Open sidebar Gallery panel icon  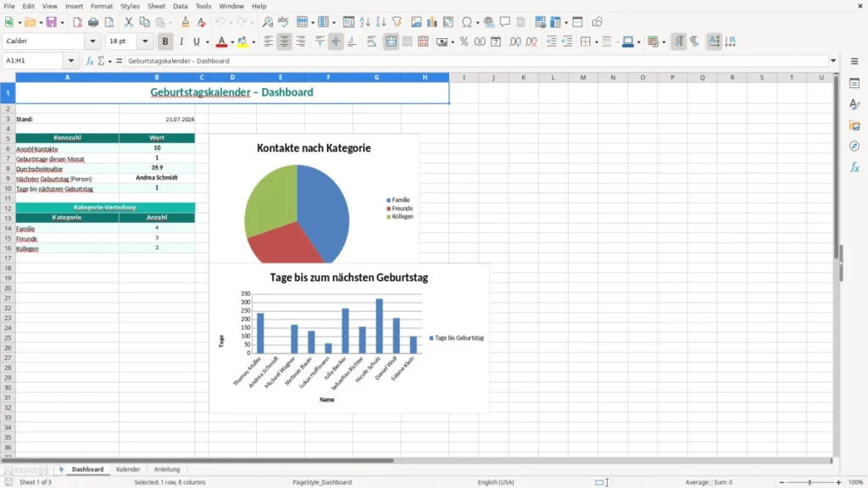click(x=854, y=125)
